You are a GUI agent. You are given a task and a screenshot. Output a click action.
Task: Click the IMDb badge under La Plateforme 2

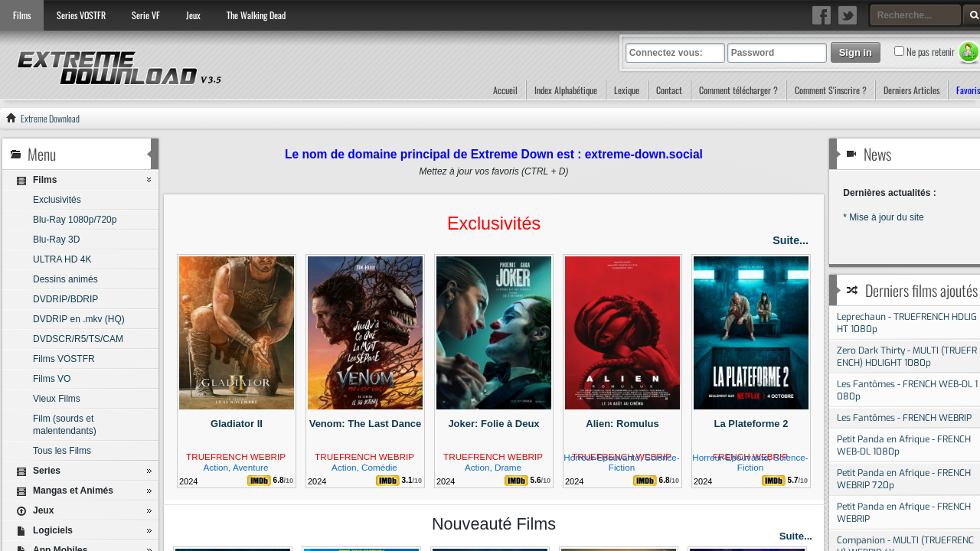[773, 481]
